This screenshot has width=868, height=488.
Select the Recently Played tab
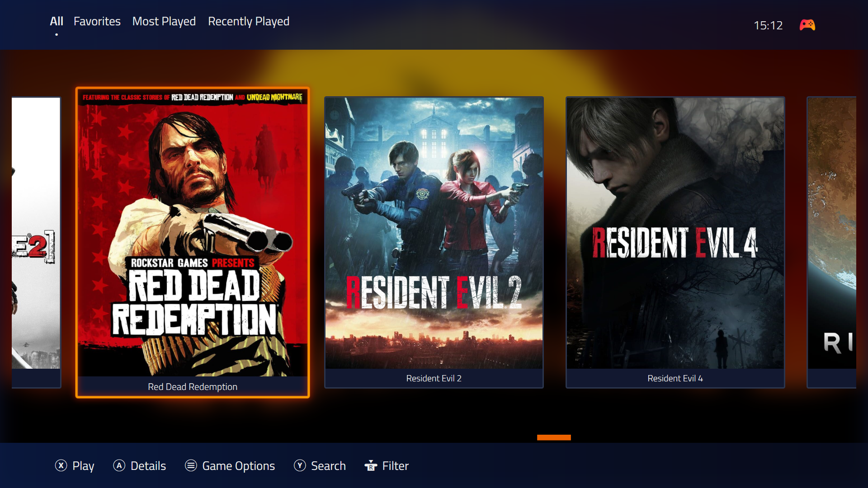click(x=248, y=21)
